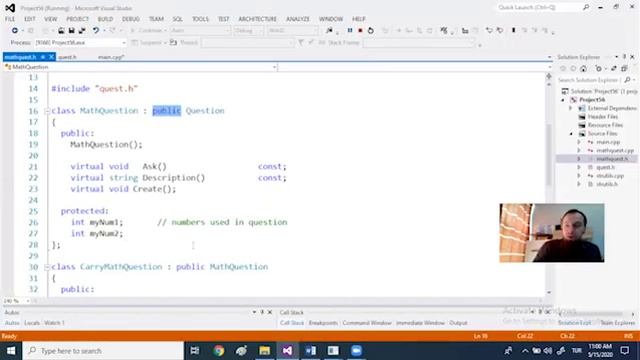Select mathquest.cpp in Solution Explorer
Viewport: 640px width, 360px height.
click(x=615, y=151)
